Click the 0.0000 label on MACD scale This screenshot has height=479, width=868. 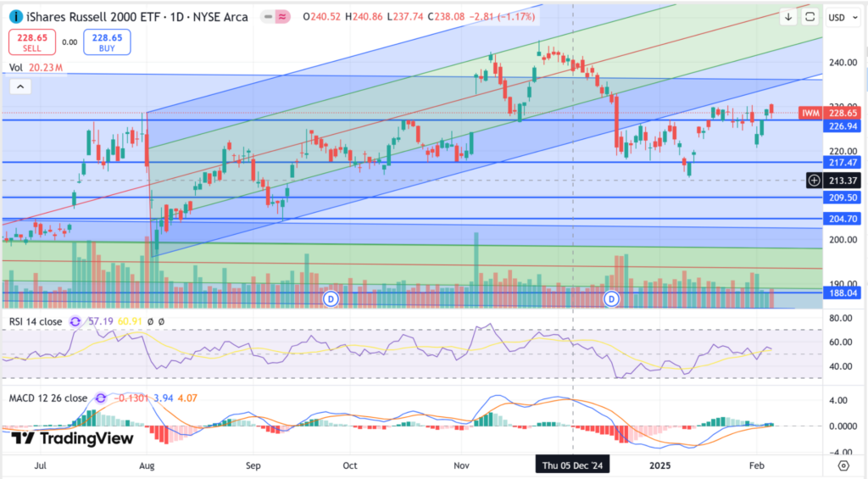pos(843,426)
